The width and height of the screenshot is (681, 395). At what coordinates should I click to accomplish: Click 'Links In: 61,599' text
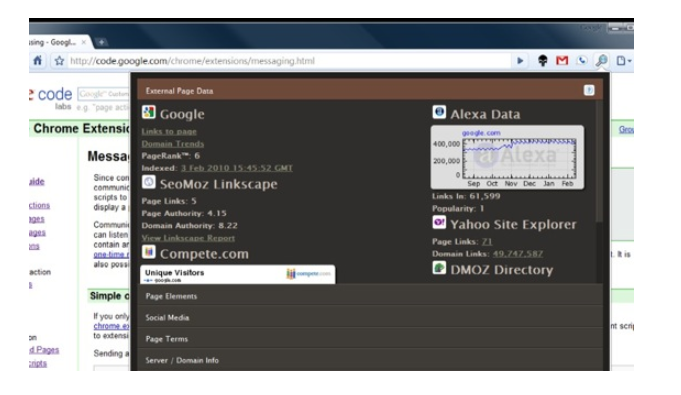click(x=466, y=196)
